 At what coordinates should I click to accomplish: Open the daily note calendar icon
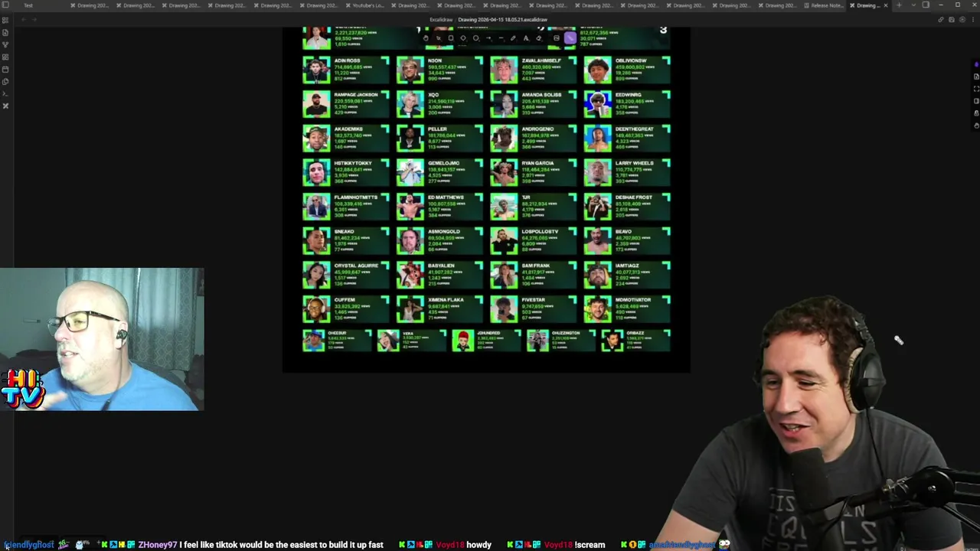(5, 70)
